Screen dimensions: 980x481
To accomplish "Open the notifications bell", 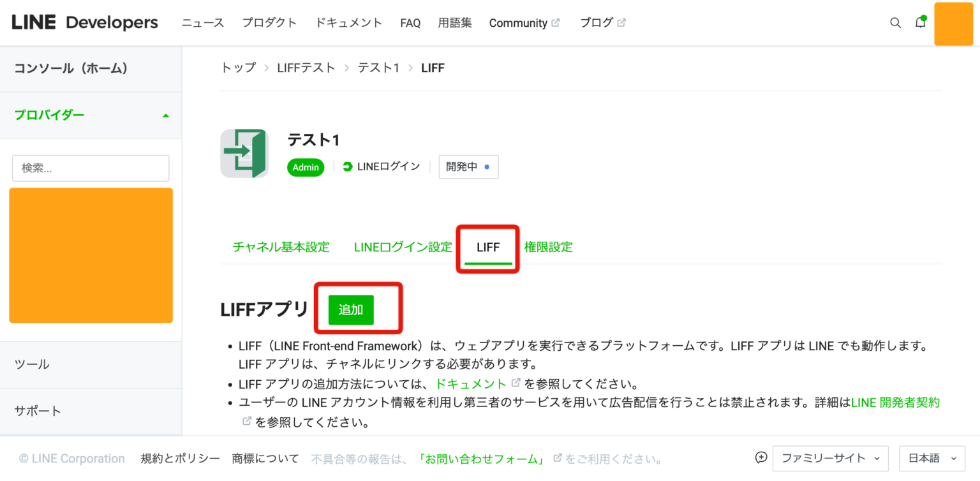I will (920, 22).
